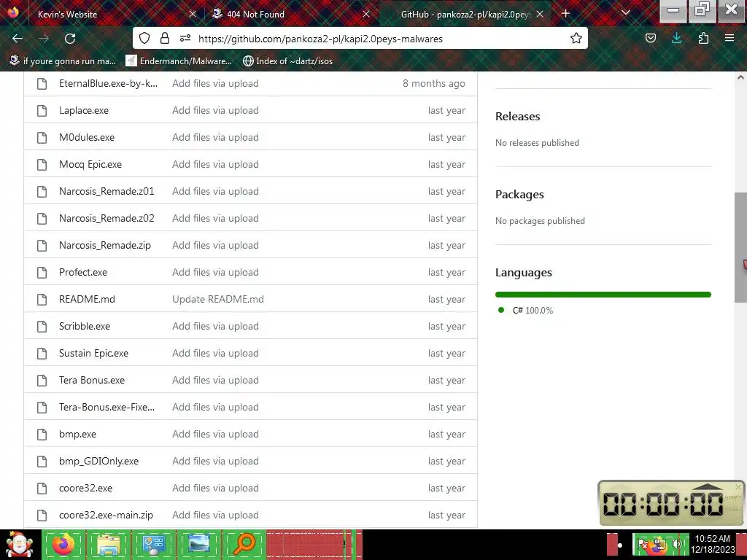The height and width of the screenshot is (560, 747).
Task: Open File Explorer from the taskbar
Action: 109,544
